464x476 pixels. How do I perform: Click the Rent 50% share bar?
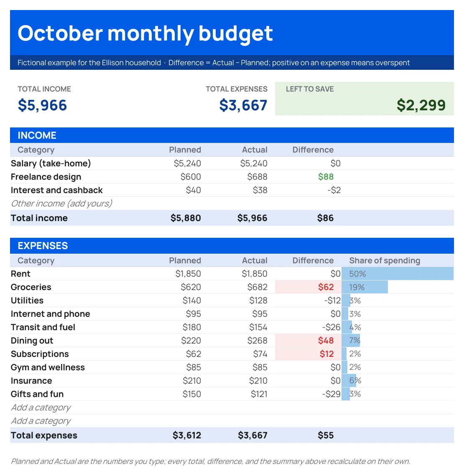coord(398,274)
